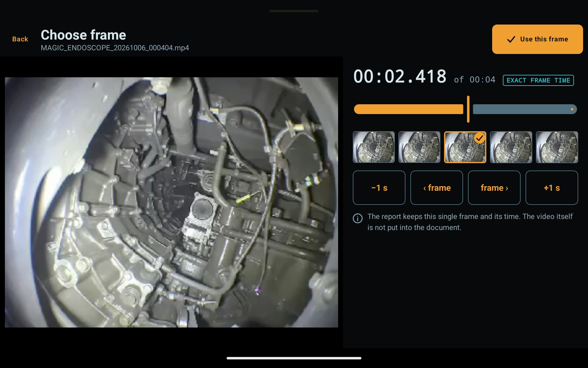Select the fourth frame thumbnail

(511, 147)
